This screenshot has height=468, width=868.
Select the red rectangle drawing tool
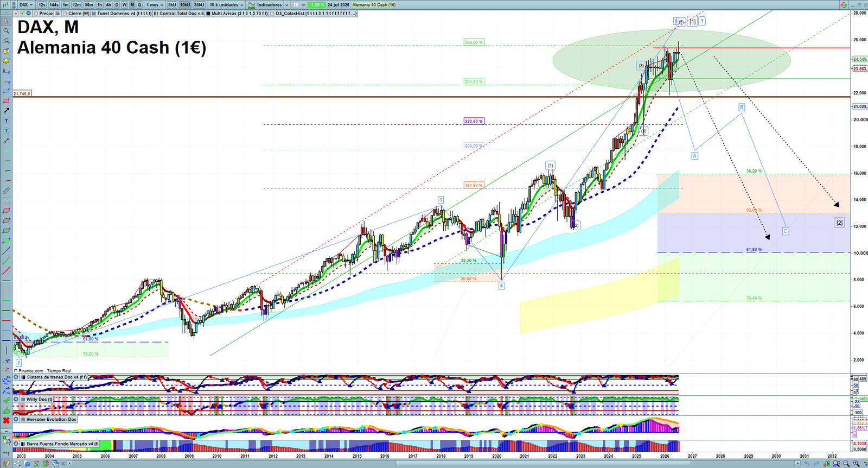click(6, 100)
